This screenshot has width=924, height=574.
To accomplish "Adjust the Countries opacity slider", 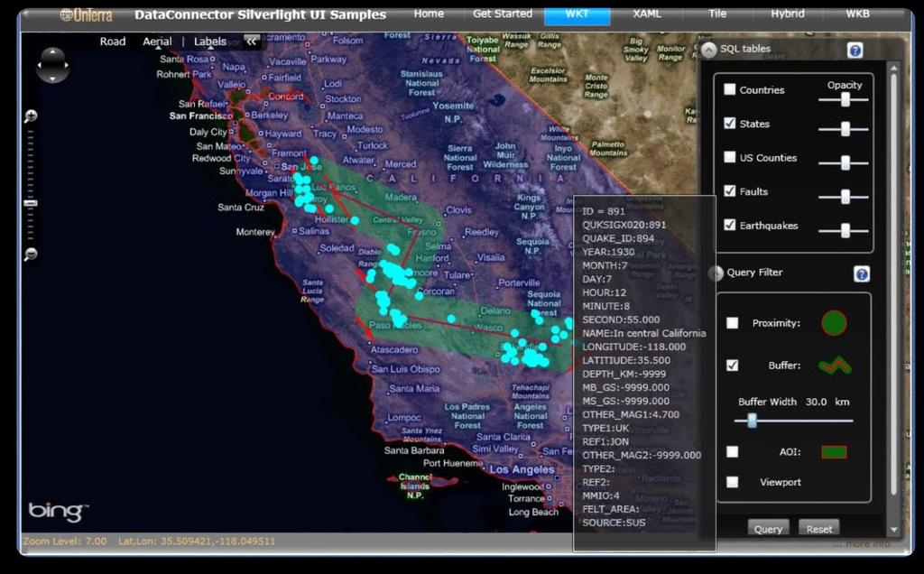I will [x=845, y=100].
